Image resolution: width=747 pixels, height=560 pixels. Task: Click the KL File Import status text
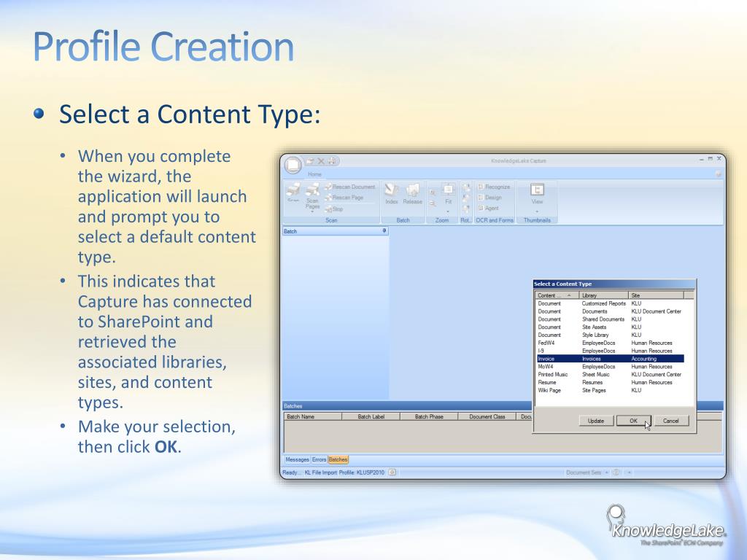click(x=321, y=472)
